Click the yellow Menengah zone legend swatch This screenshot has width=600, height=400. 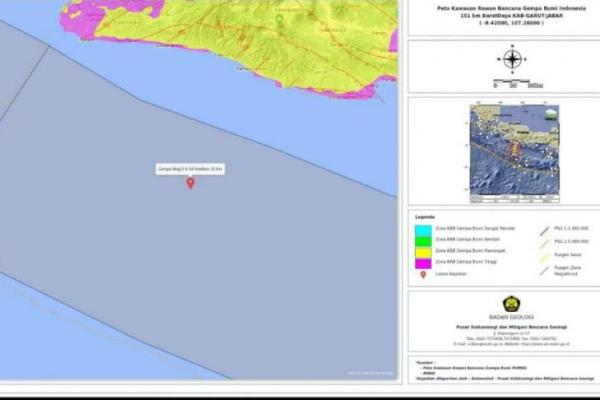(x=423, y=252)
